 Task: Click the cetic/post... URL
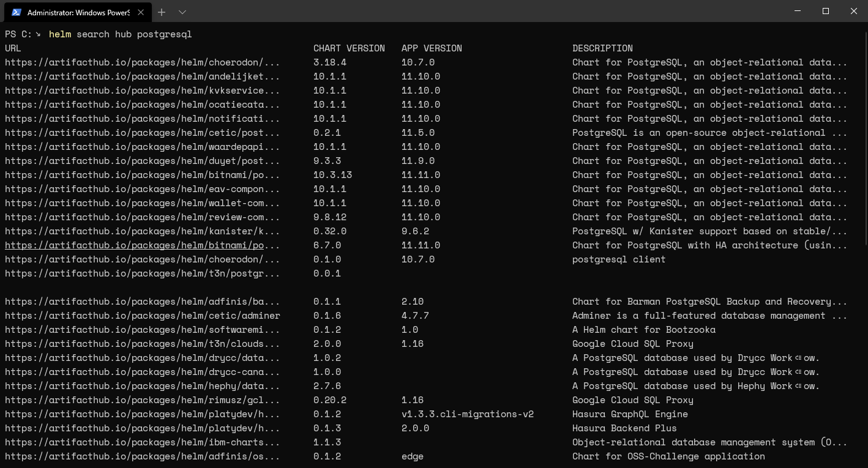[142, 133]
